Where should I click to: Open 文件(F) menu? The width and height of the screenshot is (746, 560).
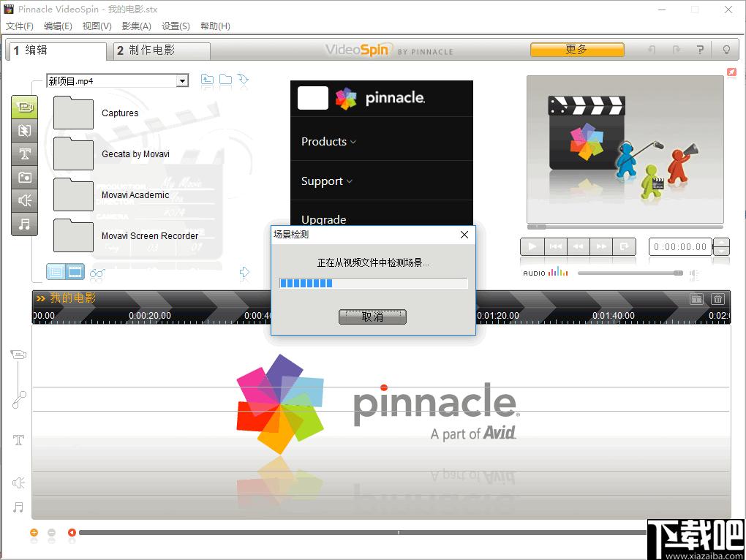[x=20, y=26]
